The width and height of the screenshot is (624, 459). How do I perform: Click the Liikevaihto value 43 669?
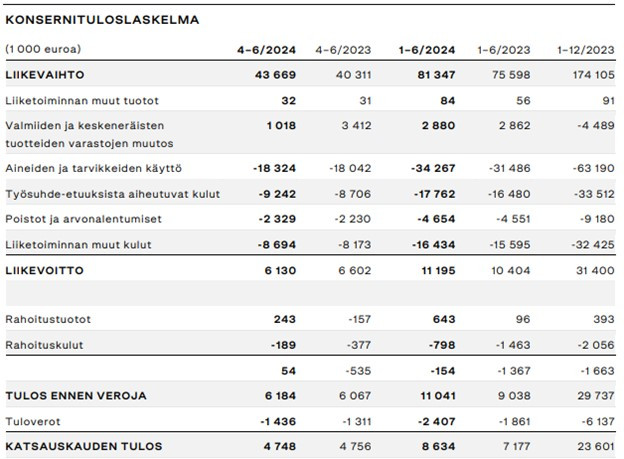tap(275, 75)
